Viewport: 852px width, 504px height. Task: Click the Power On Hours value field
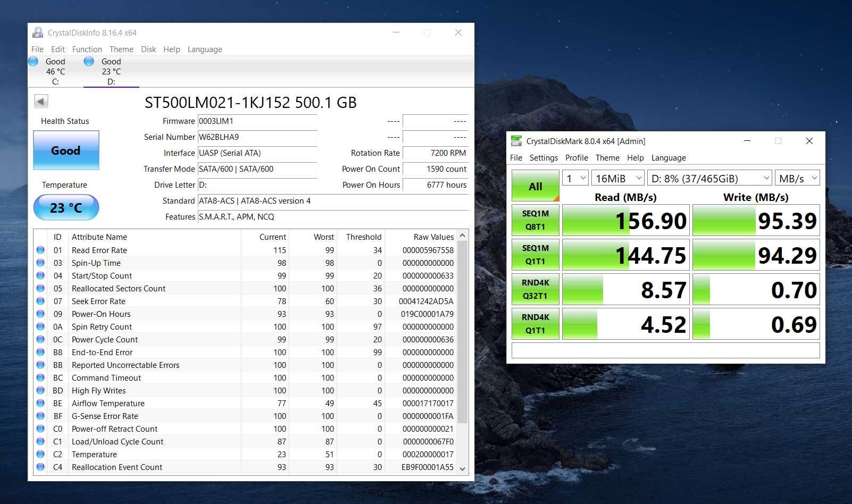click(436, 185)
